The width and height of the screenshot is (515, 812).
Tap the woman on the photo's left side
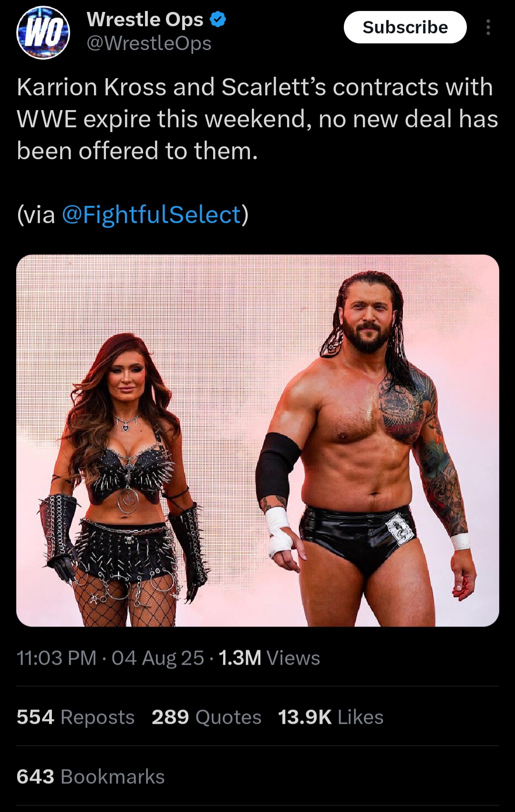pos(124,479)
